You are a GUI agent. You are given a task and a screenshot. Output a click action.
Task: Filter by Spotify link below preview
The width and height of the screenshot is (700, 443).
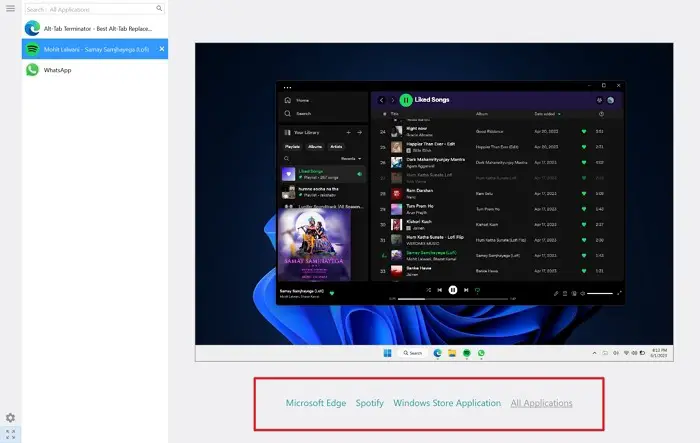coord(370,403)
